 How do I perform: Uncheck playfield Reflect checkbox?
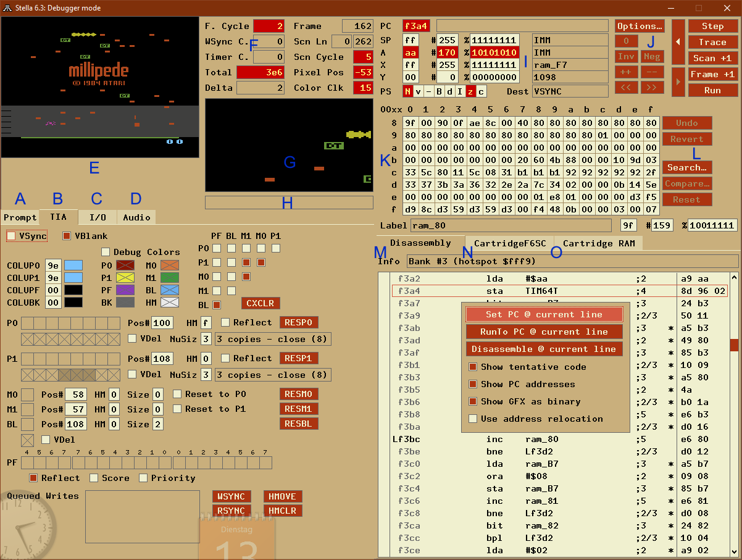[x=33, y=478]
